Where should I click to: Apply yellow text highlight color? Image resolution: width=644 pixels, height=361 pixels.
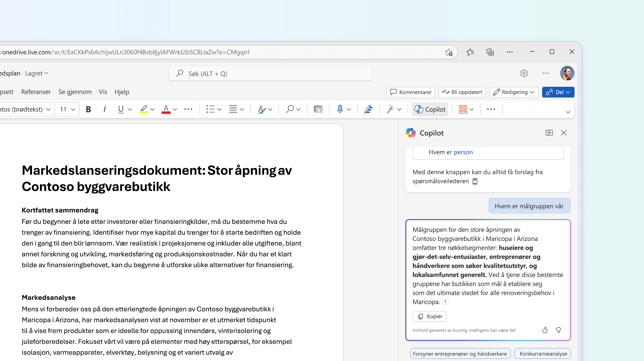click(x=143, y=109)
